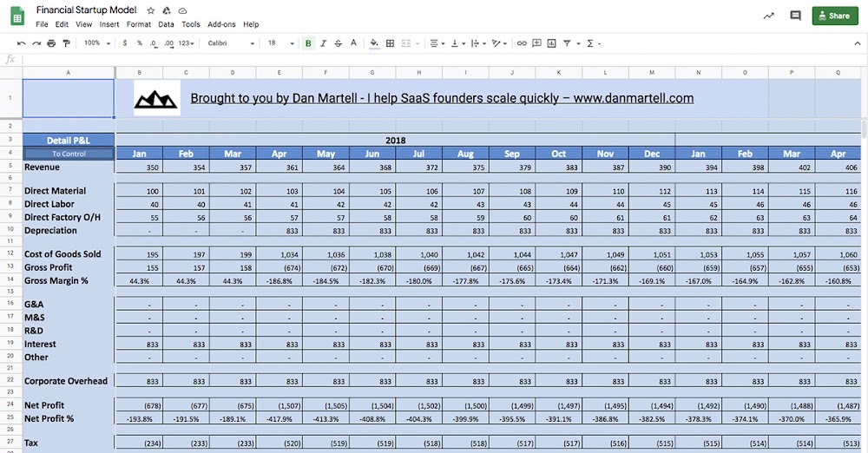
Task: Open the fill color picker
Action: (x=374, y=43)
